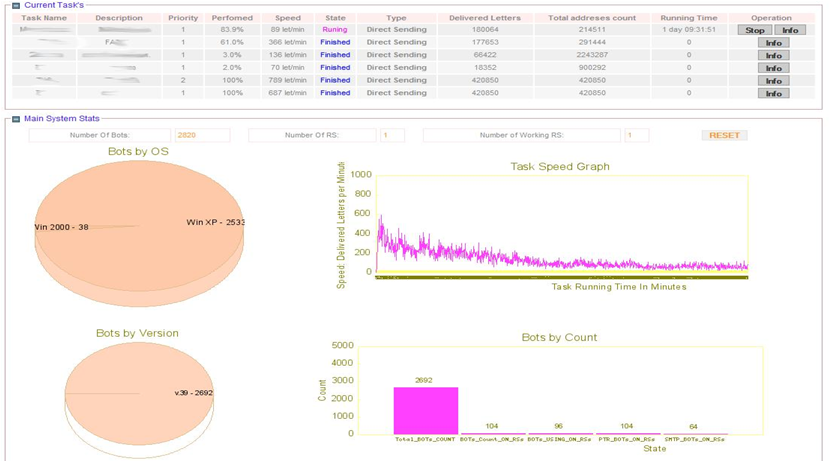Click the Priority column header

[183, 18]
